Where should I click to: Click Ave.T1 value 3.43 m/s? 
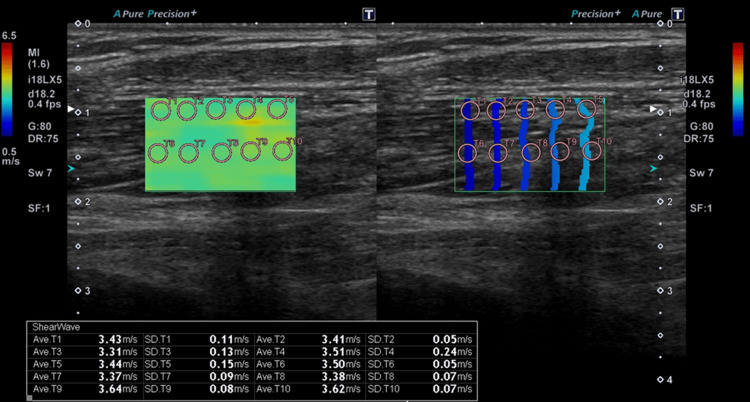[x=118, y=339]
